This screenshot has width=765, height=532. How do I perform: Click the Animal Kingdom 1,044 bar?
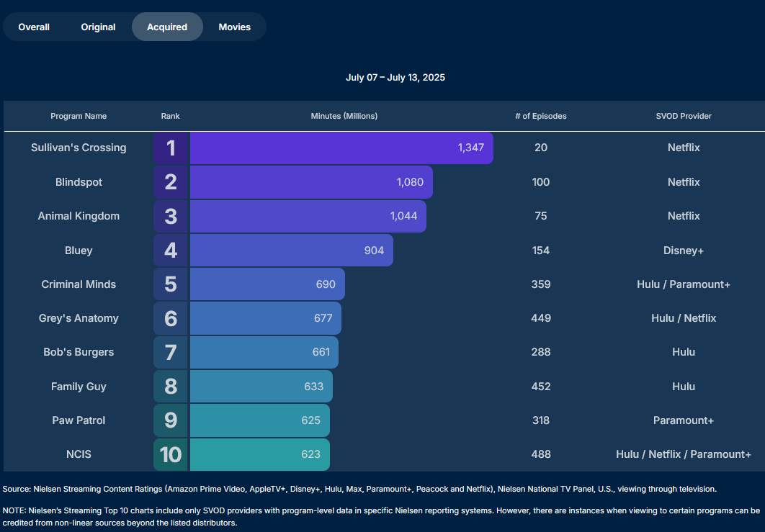pyautogui.click(x=308, y=216)
